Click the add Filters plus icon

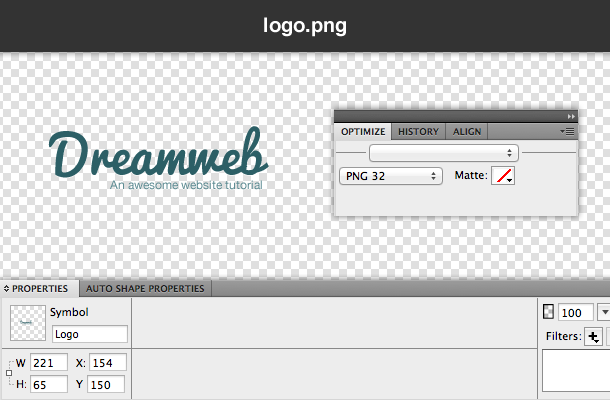(593, 337)
